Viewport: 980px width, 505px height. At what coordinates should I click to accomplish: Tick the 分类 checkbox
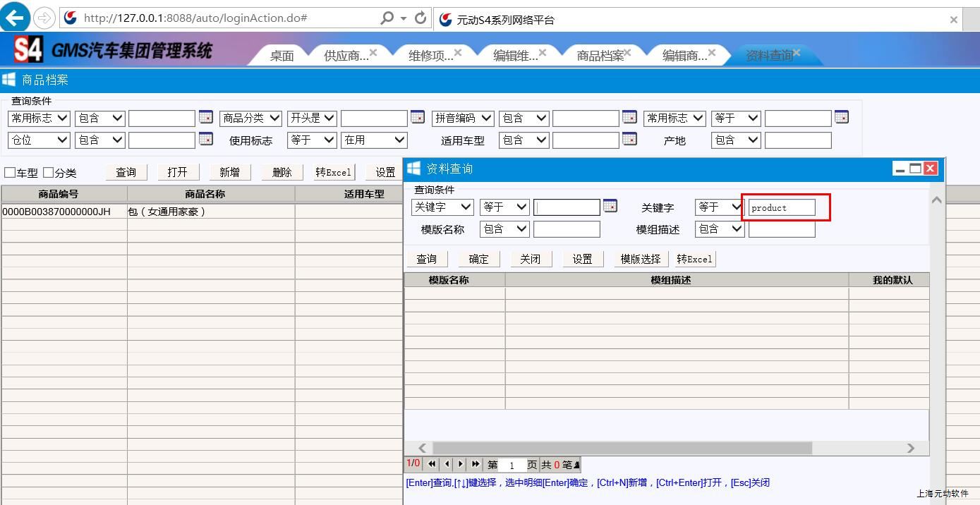49,173
